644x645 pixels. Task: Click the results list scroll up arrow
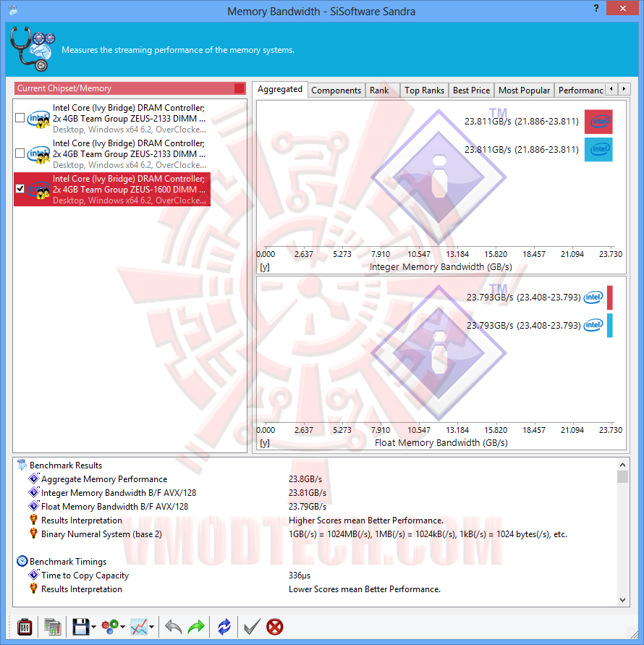(x=622, y=465)
